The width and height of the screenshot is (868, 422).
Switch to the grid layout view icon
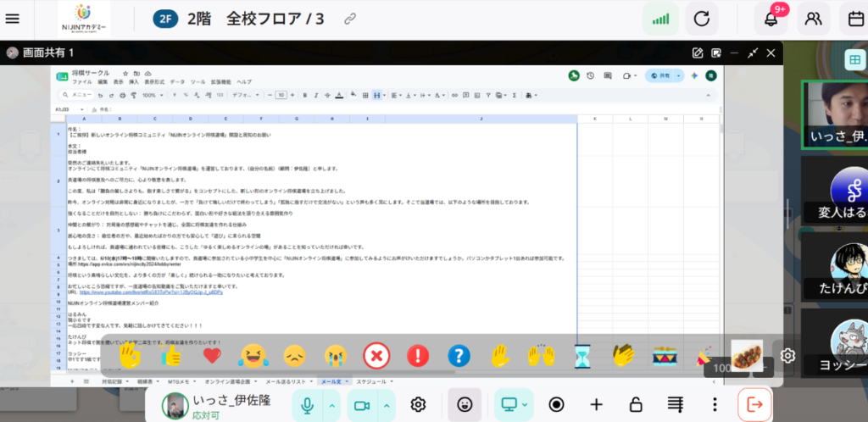(855, 59)
